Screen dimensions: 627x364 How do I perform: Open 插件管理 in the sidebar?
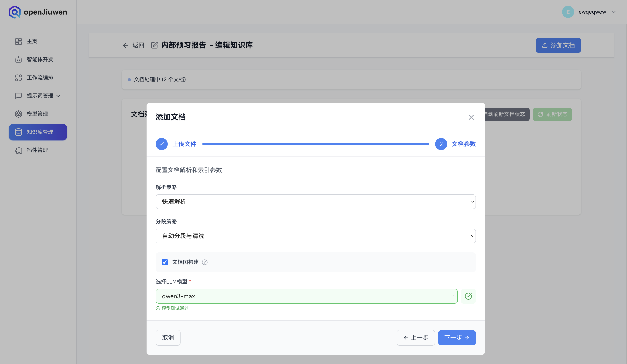coord(37,150)
